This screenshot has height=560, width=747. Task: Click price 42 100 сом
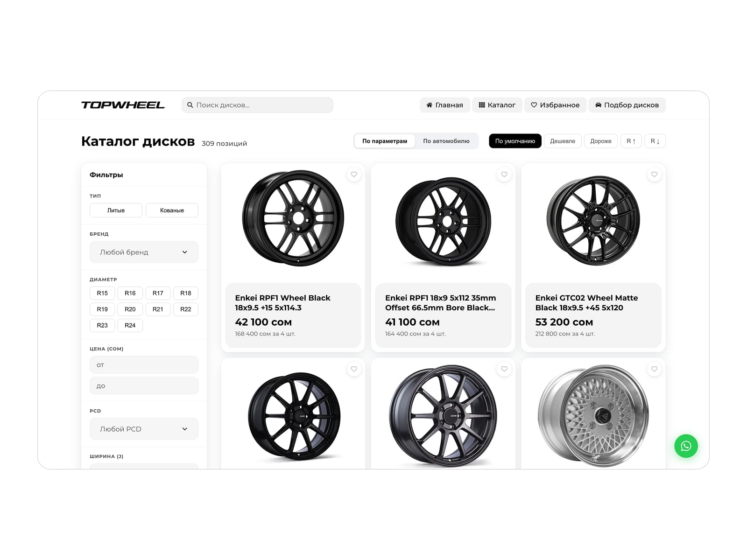[x=263, y=322]
